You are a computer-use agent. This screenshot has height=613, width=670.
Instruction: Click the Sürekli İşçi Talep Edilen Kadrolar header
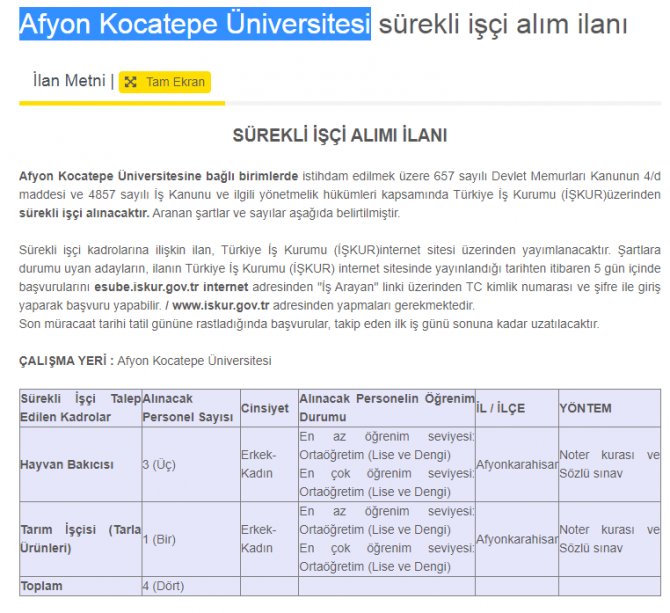pos(80,408)
